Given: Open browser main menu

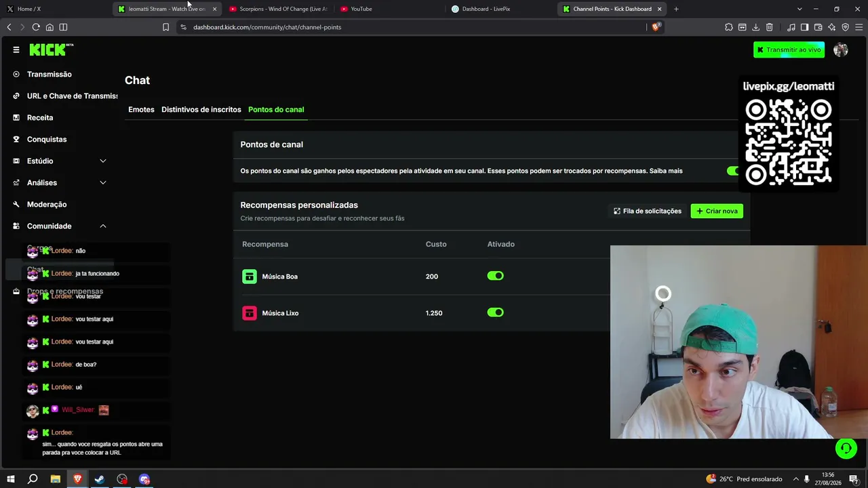Looking at the screenshot, I should point(859,27).
